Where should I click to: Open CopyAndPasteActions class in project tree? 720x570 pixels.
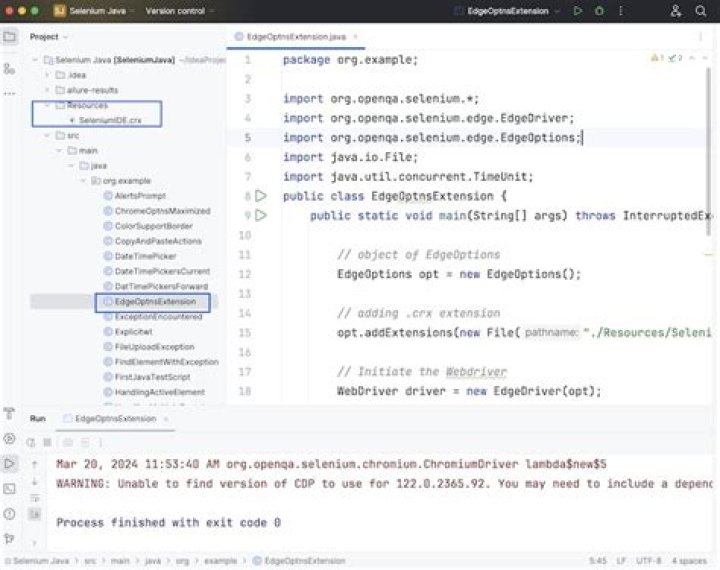(158, 241)
